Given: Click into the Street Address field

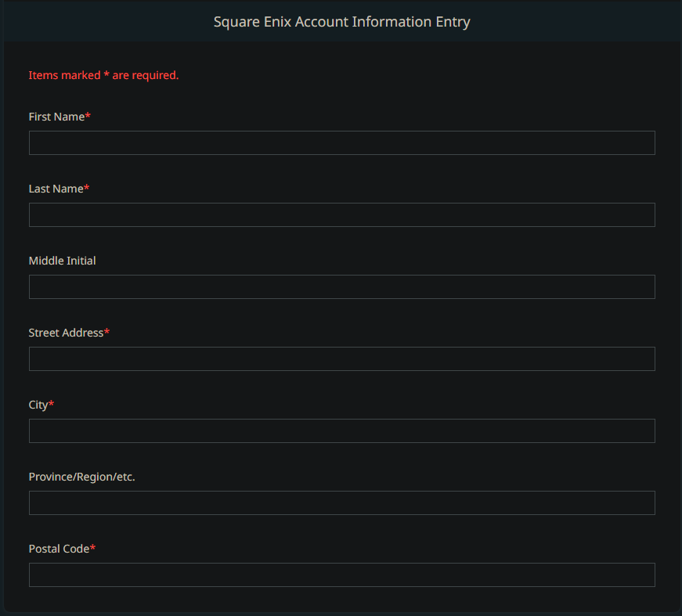Looking at the screenshot, I should pos(341,358).
